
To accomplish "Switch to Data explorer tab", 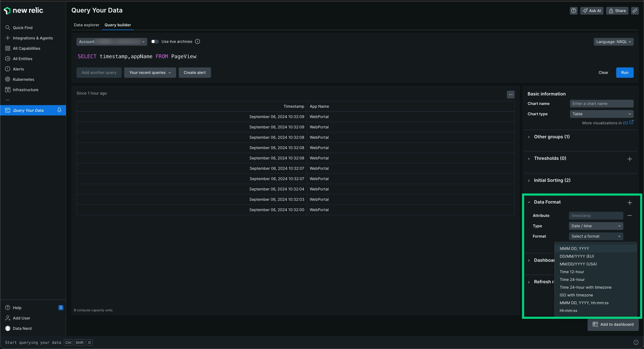I will (86, 25).
